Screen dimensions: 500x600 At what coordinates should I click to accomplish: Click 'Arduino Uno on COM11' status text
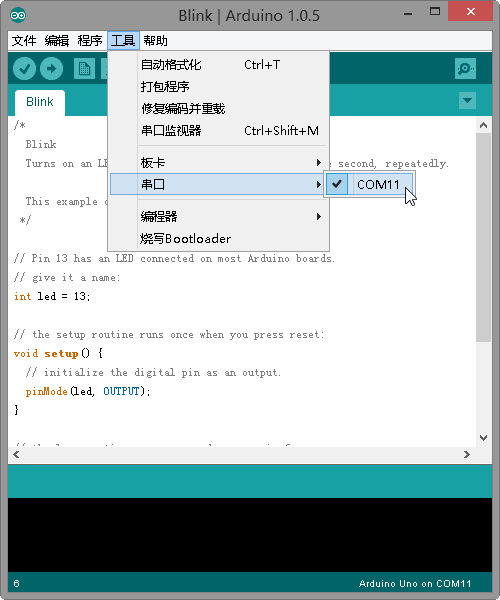pos(415,584)
